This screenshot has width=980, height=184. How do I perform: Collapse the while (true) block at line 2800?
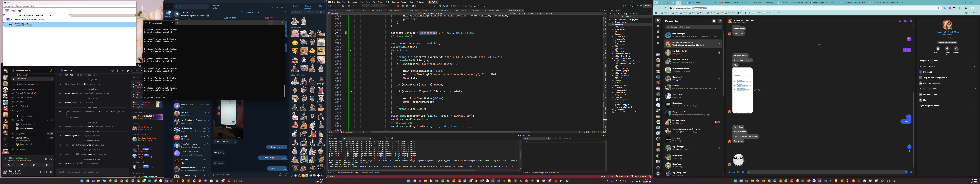point(351,50)
